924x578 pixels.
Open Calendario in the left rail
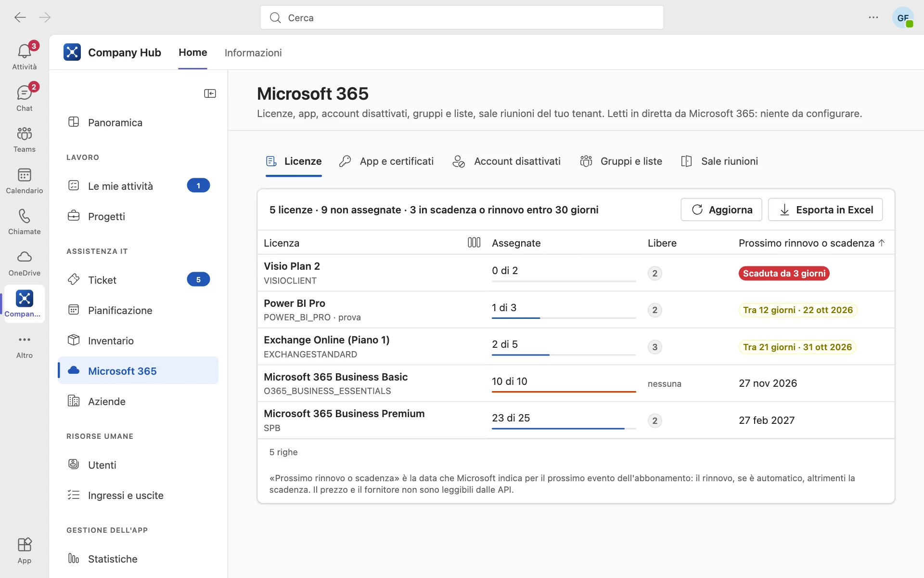click(x=25, y=180)
